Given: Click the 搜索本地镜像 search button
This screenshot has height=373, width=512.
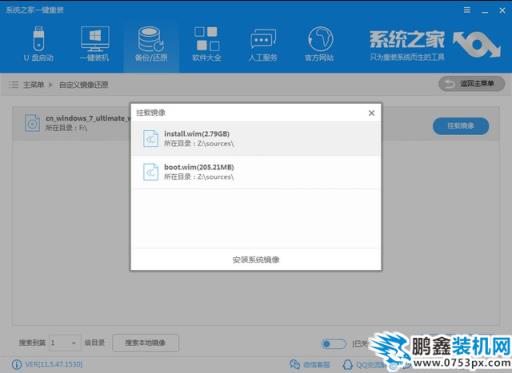Looking at the screenshot, I should (145, 343).
